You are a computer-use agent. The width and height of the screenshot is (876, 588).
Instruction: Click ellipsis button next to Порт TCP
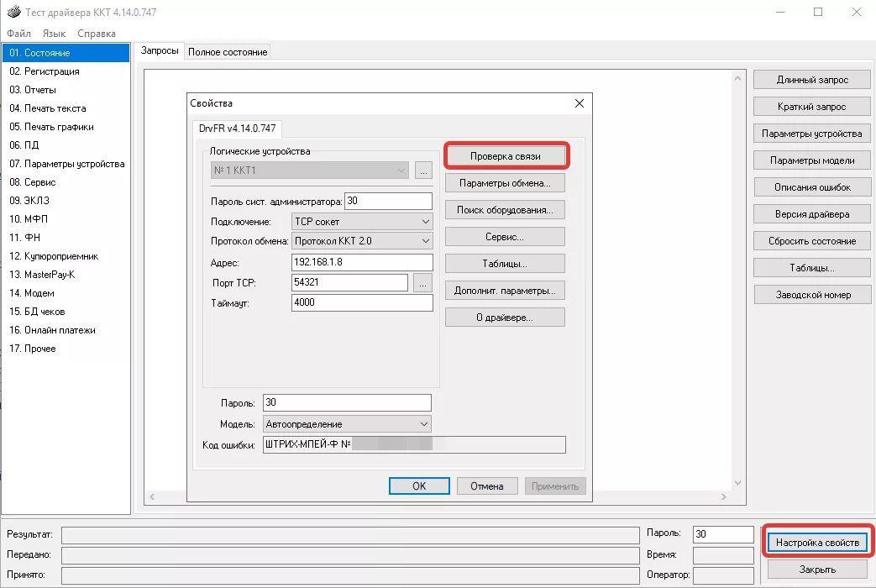[423, 283]
